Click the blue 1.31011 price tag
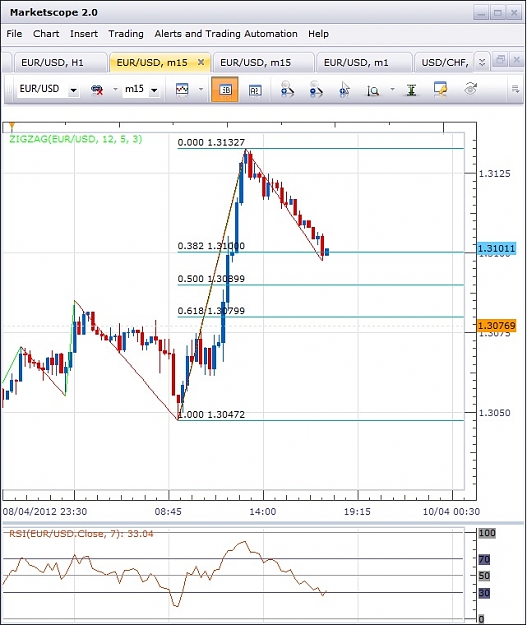 pyautogui.click(x=496, y=249)
